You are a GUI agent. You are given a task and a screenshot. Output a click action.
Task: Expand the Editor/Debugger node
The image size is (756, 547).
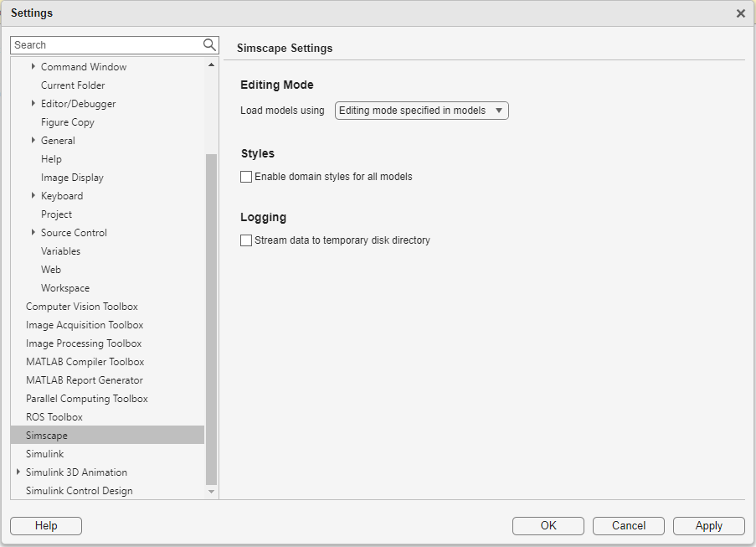click(33, 103)
